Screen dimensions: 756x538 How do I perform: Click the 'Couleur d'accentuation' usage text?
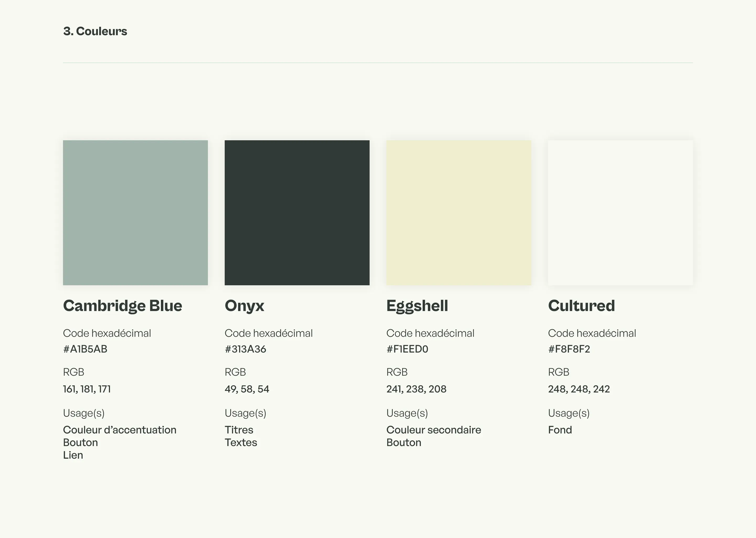(119, 430)
